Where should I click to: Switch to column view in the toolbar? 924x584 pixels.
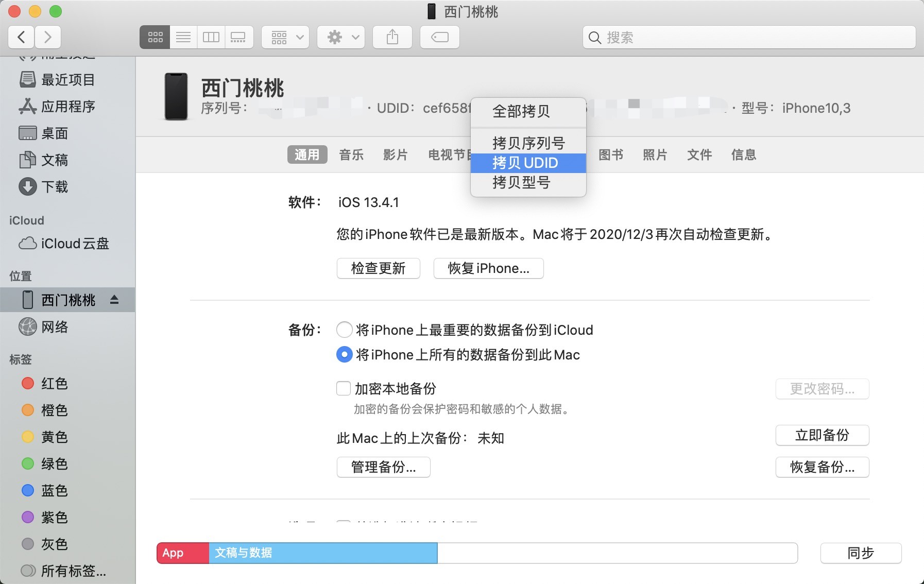pyautogui.click(x=211, y=37)
